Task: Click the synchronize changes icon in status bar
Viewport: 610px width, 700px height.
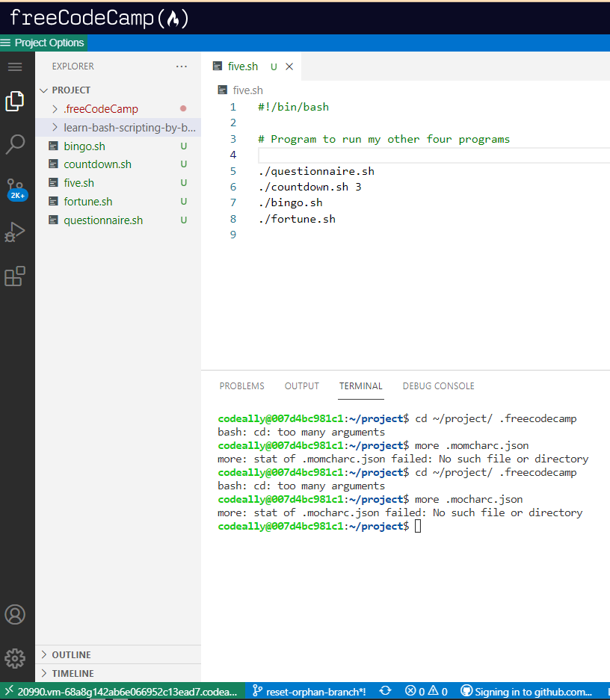Action: pos(386,691)
